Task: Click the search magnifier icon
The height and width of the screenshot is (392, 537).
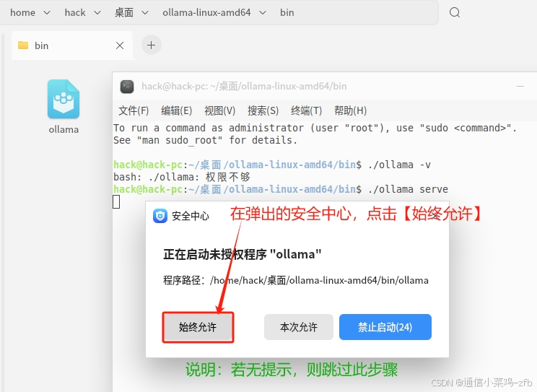Action: (x=455, y=13)
